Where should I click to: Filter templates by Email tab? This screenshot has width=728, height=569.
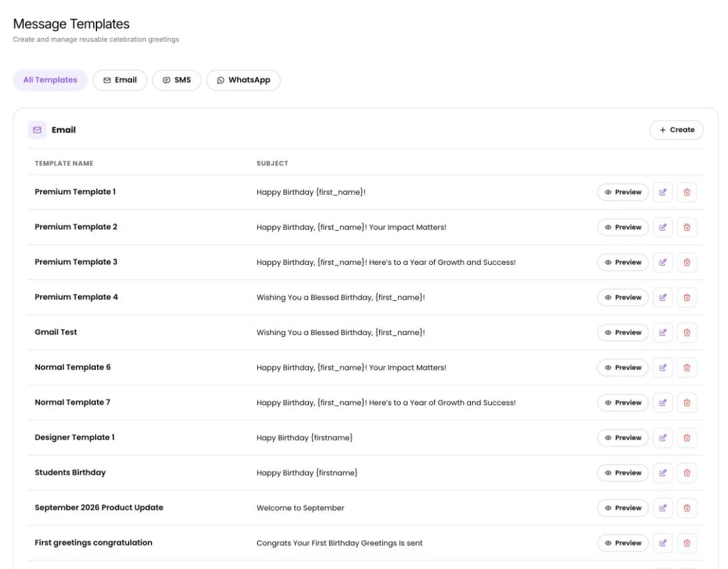[120, 80]
